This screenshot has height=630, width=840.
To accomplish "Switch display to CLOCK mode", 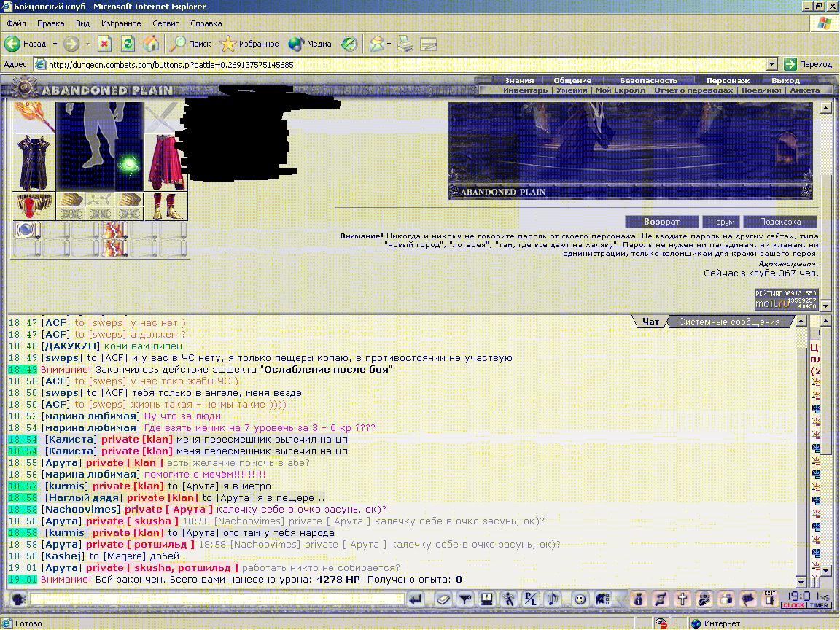I will 793,605.
